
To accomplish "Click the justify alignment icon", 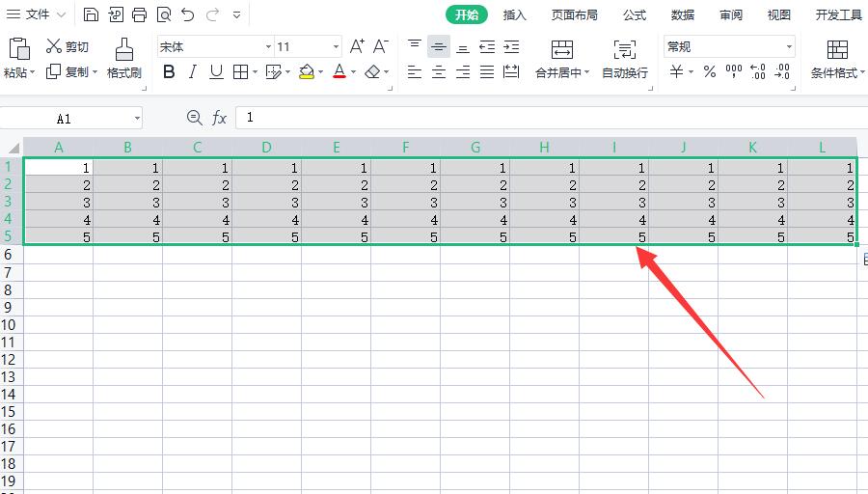I will 487,71.
